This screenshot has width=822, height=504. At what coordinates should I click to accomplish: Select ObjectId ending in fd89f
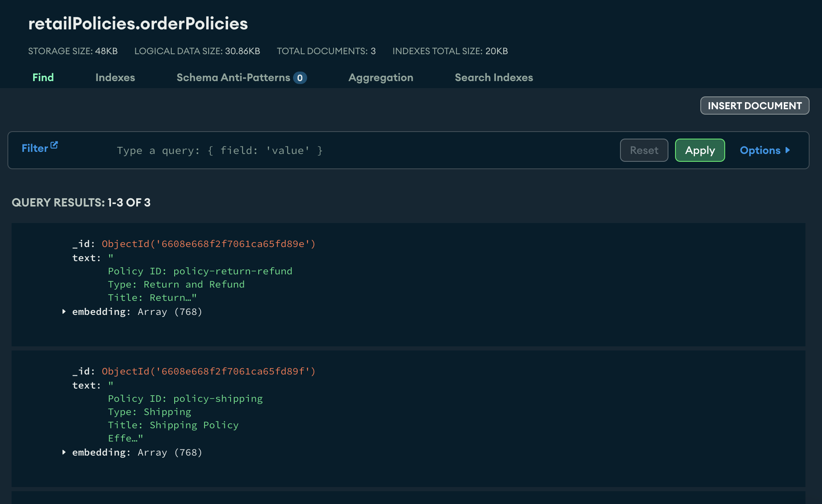click(x=209, y=371)
